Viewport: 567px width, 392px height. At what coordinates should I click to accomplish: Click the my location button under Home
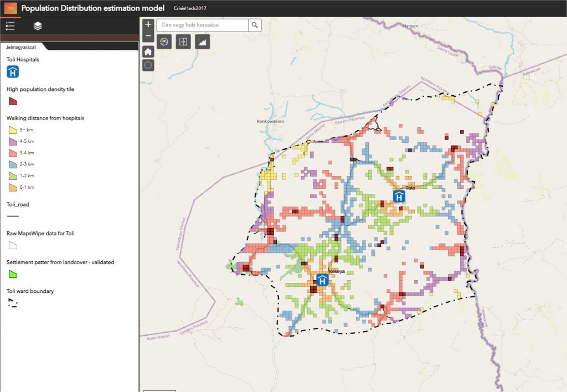148,65
